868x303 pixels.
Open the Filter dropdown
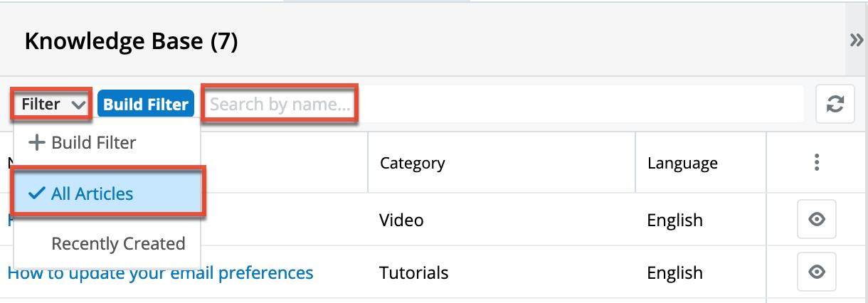52,105
